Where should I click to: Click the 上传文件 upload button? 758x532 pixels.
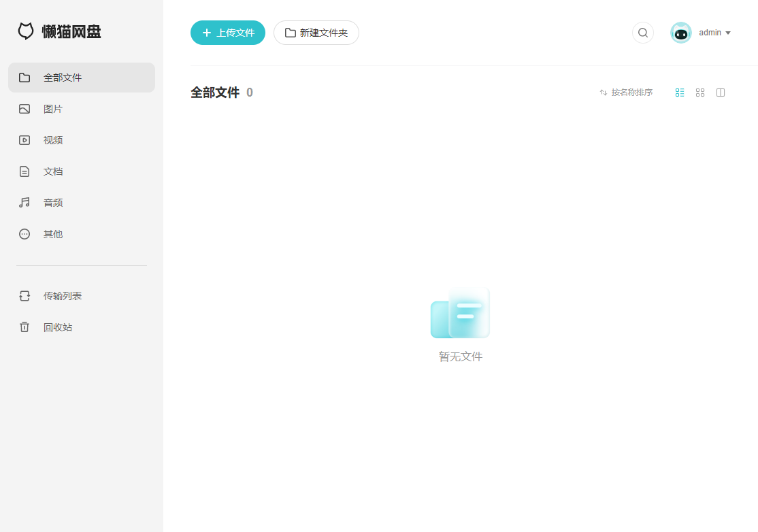[x=228, y=33]
